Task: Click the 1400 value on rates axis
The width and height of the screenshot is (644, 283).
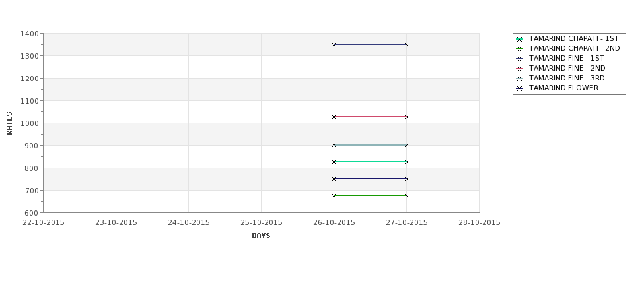Action: click(30, 34)
